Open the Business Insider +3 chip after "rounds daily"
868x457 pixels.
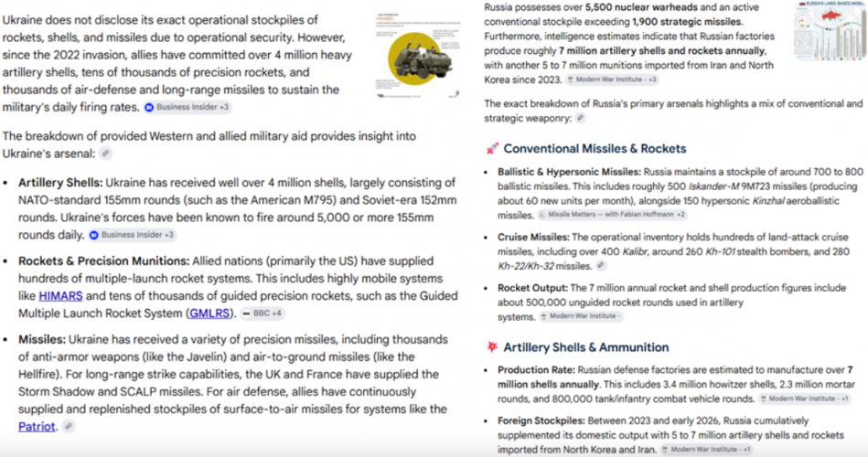click(133, 235)
